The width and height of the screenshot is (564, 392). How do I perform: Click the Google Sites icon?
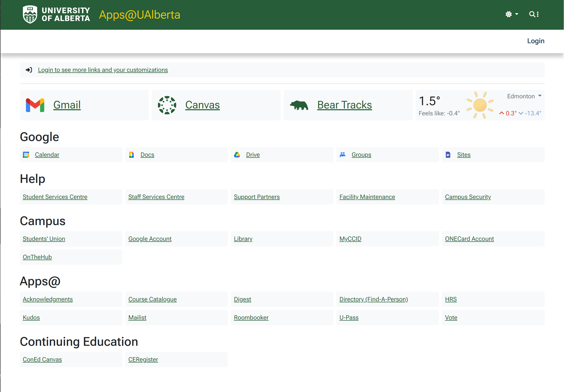[x=448, y=155]
